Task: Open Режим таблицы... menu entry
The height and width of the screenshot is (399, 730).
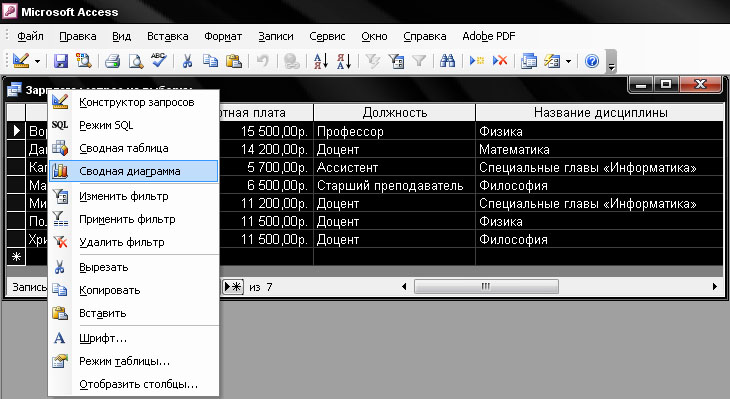Action: click(x=133, y=361)
